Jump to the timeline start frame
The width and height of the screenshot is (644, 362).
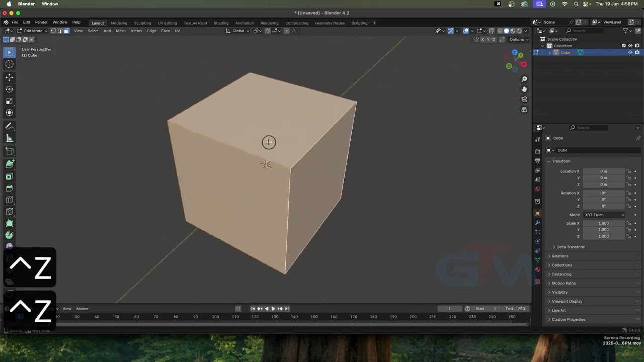[253, 309]
